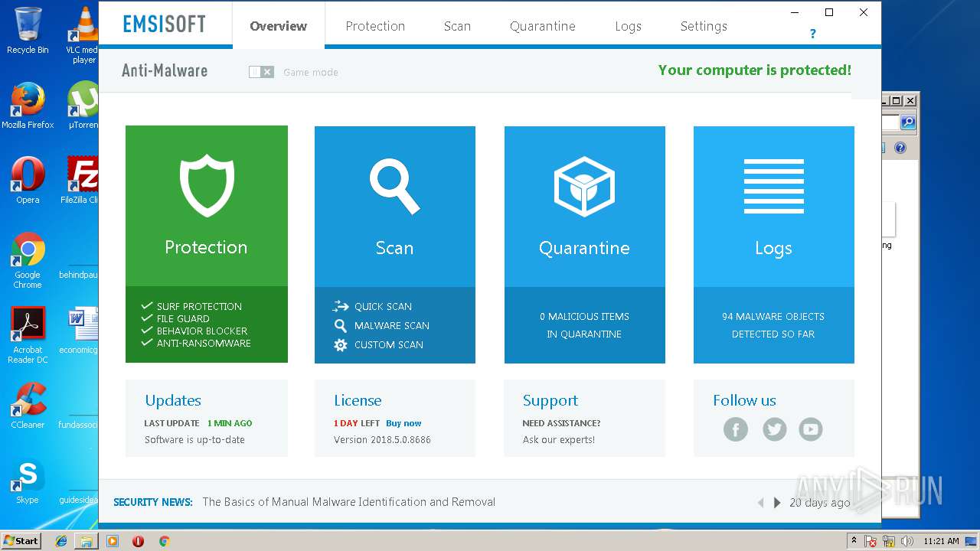Click Behavior Blocker status item

(x=194, y=331)
